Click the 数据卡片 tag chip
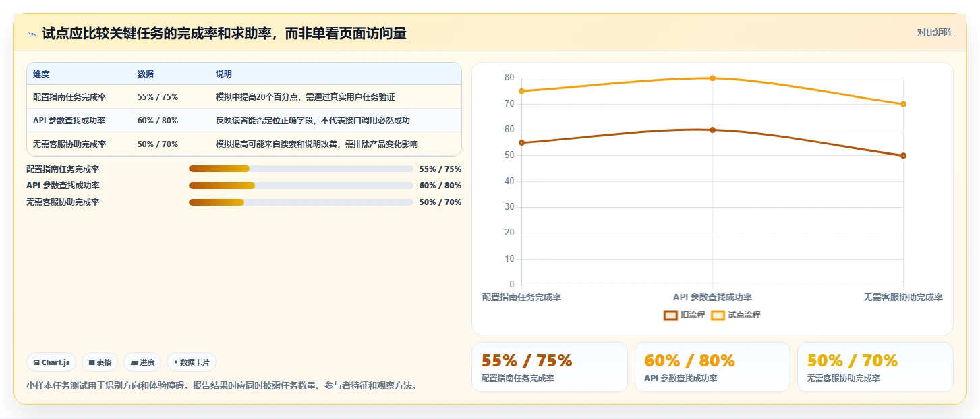This screenshot has width=980, height=419. tap(192, 362)
